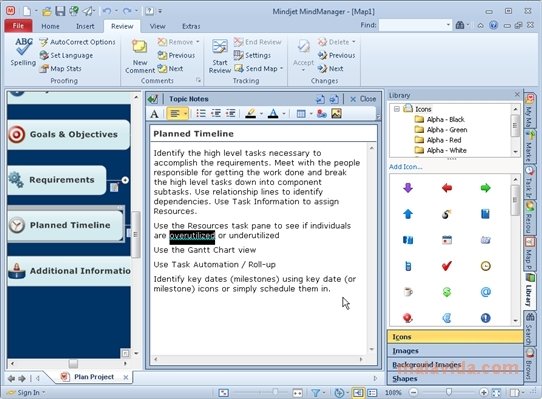
Task: Open Send Map dropdown arrow
Action: [281, 68]
